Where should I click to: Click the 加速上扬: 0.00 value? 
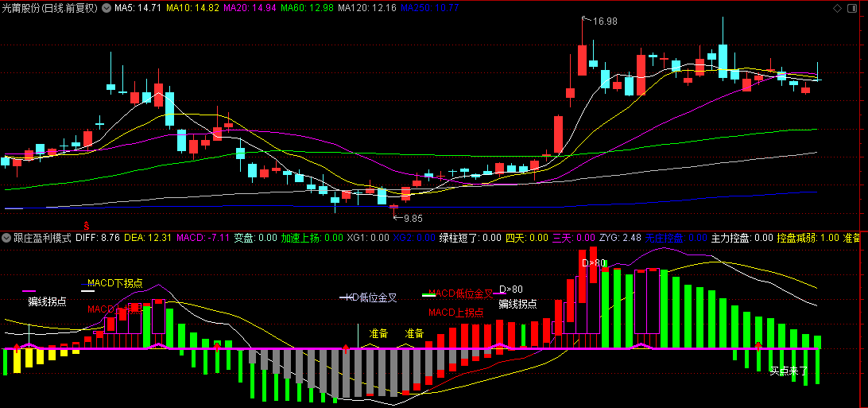click(312, 238)
